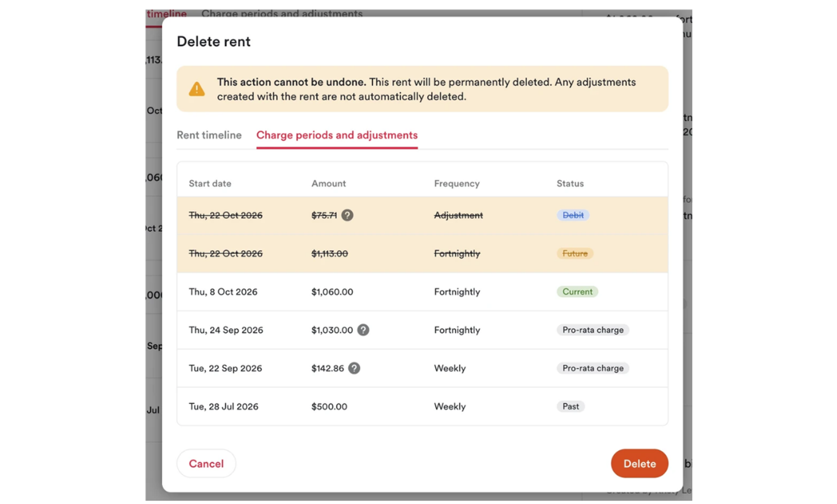Click Fortnightly frequency in the 8 Oct row
The image size is (837, 504).
(457, 292)
